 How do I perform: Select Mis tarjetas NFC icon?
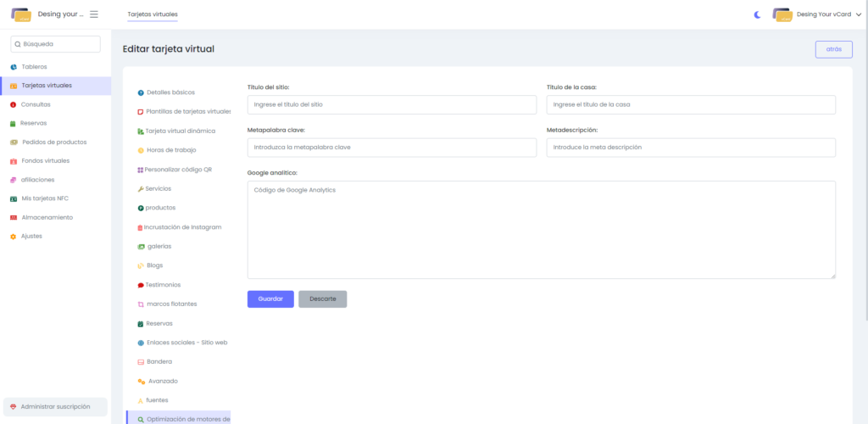14,198
